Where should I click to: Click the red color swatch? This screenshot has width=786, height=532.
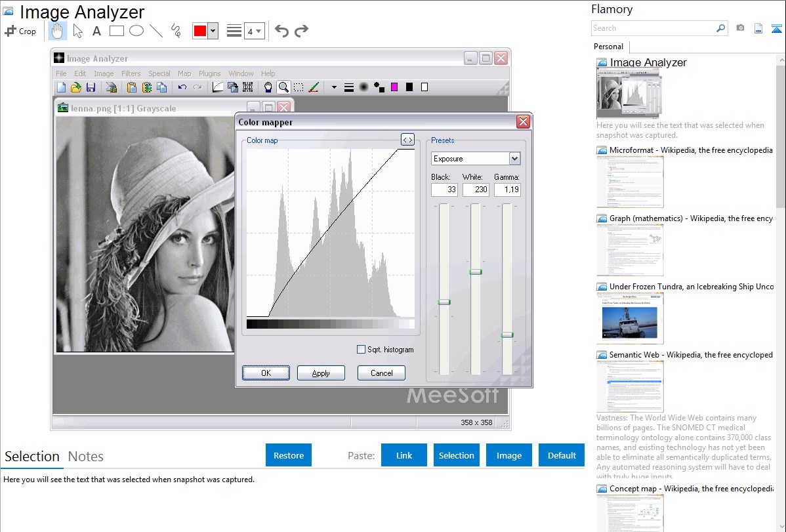[200, 31]
